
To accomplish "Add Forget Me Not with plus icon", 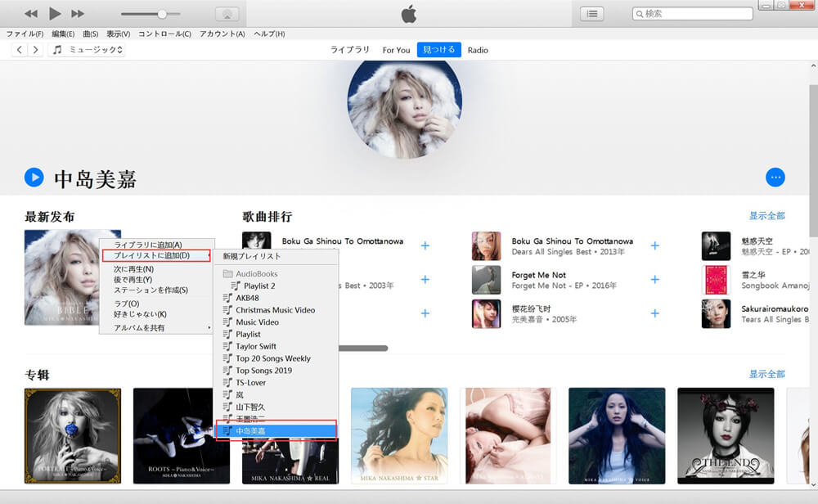I will 654,280.
